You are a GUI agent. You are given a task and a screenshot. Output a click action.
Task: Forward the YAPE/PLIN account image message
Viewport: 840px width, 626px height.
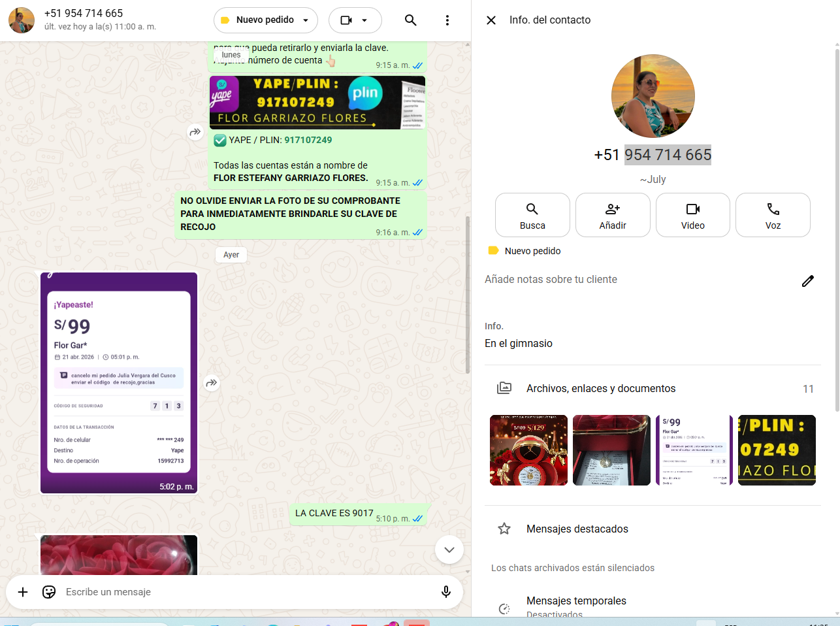[x=195, y=133]
